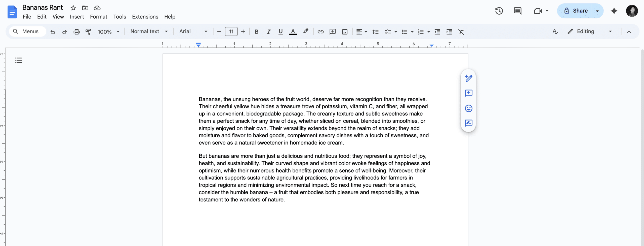This screenshot has width=644, height=246.
Task: Click the Bananas Rant document title
Action: coord(43,8)
